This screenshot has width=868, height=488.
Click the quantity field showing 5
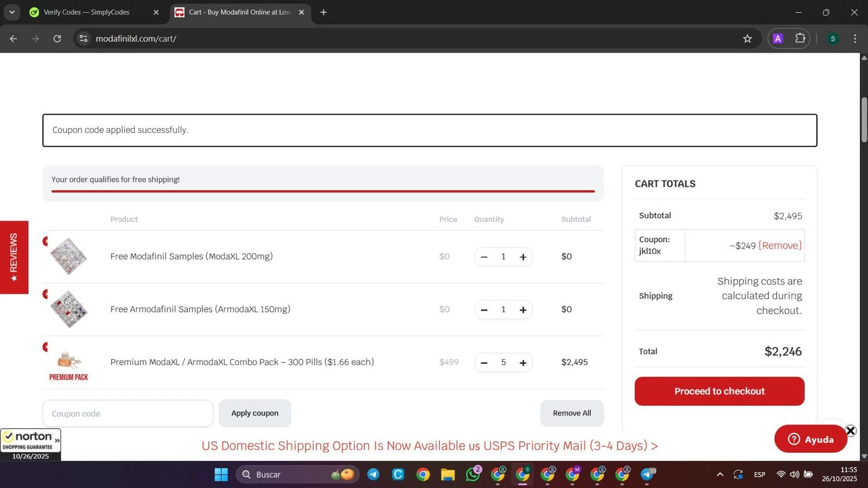503,363
